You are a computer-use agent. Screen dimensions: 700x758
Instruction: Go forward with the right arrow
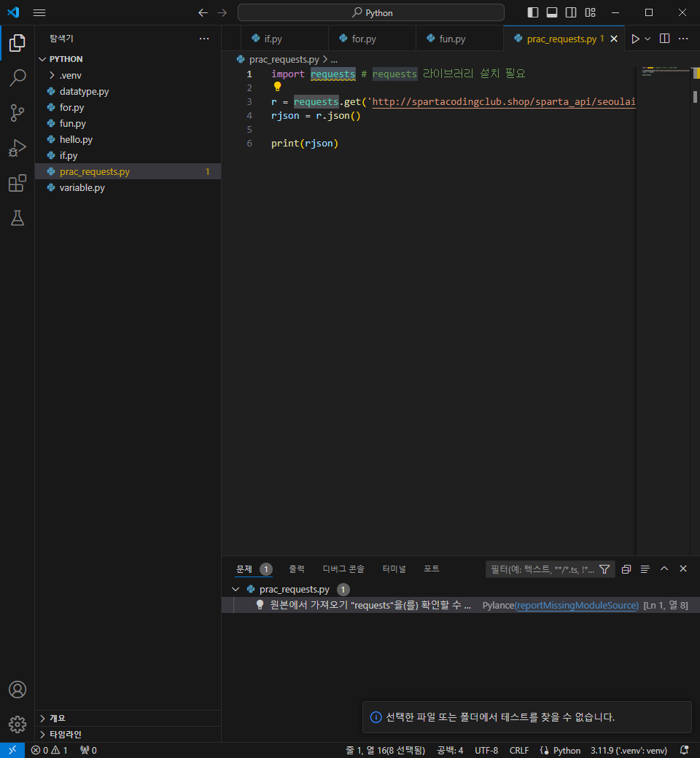(222, 13)
